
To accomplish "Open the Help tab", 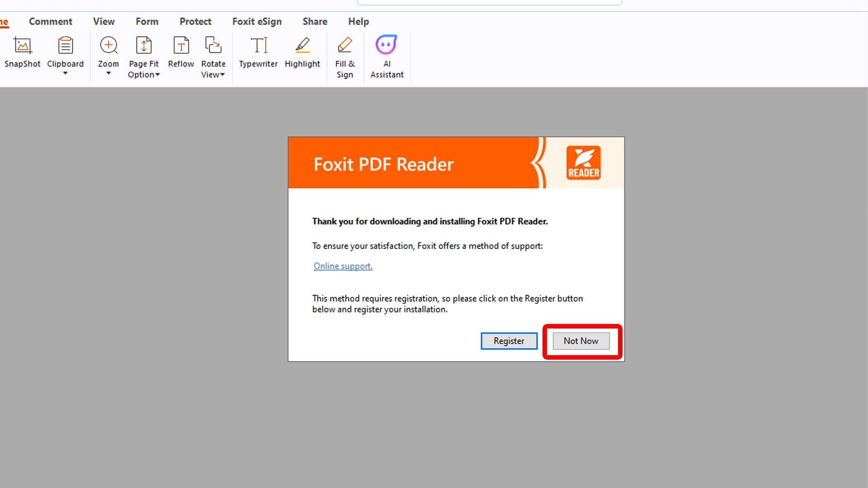I will click(x=359, y=21).
